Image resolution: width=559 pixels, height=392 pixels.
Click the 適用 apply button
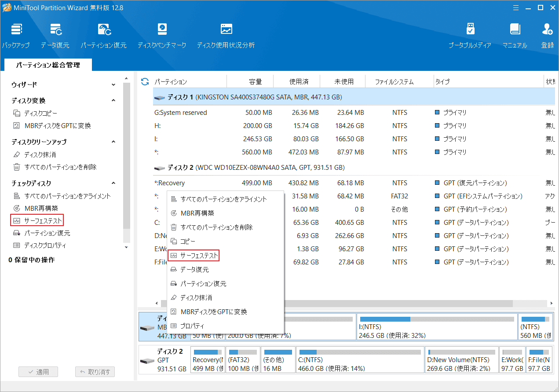click(38, 372)
